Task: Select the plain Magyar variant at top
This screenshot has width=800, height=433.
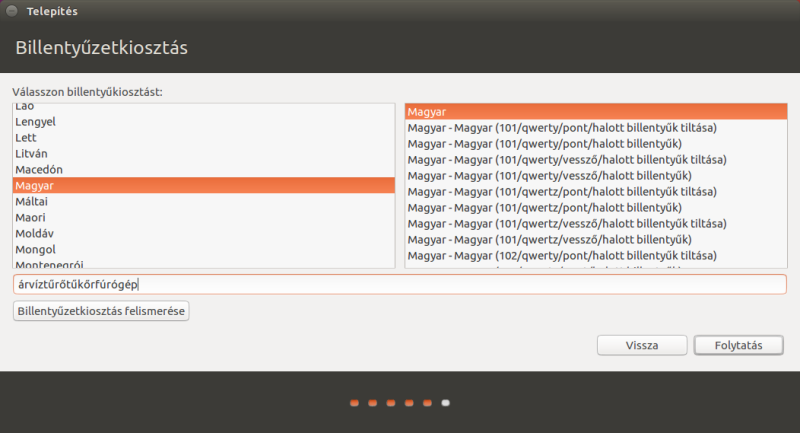Action: (427, 112)
